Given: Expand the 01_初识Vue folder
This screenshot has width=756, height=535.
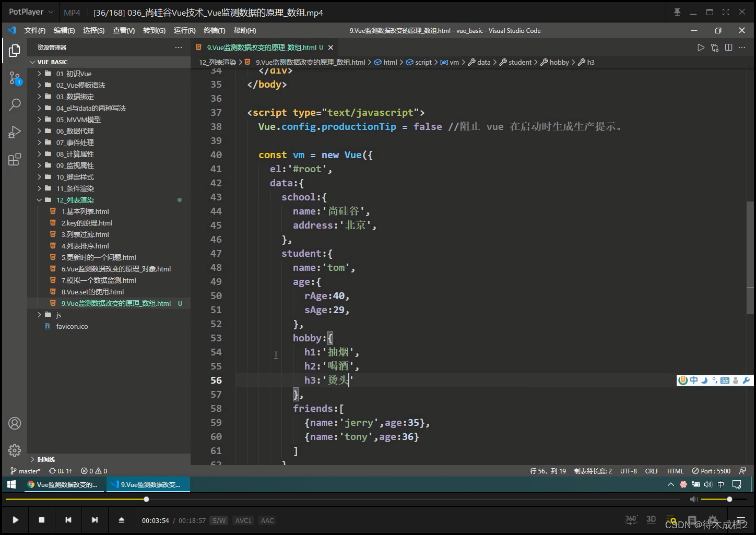Looking at the screenshot, I should pyautogui.click(x=39, y=74).
